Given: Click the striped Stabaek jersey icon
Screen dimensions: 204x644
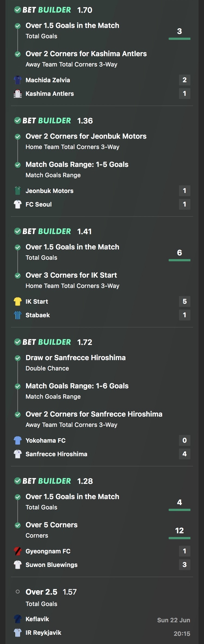Looking at the screenshot, I should 18,315.
